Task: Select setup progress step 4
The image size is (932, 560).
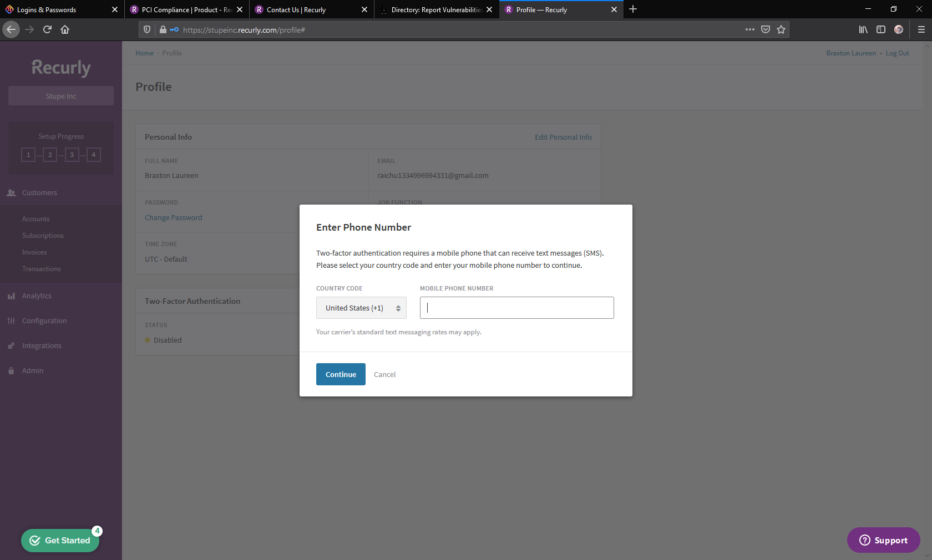Action: click(93, 155)
